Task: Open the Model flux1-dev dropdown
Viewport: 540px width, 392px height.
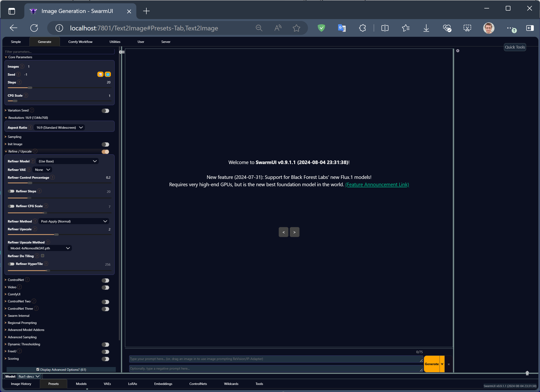Action: click(29, 376)
